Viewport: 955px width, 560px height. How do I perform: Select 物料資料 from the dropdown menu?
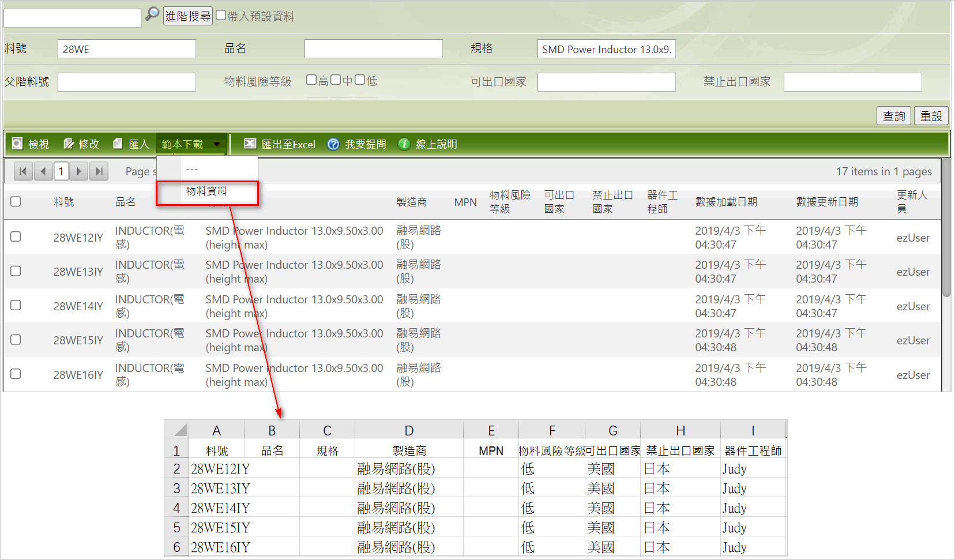tap(208, 191)
